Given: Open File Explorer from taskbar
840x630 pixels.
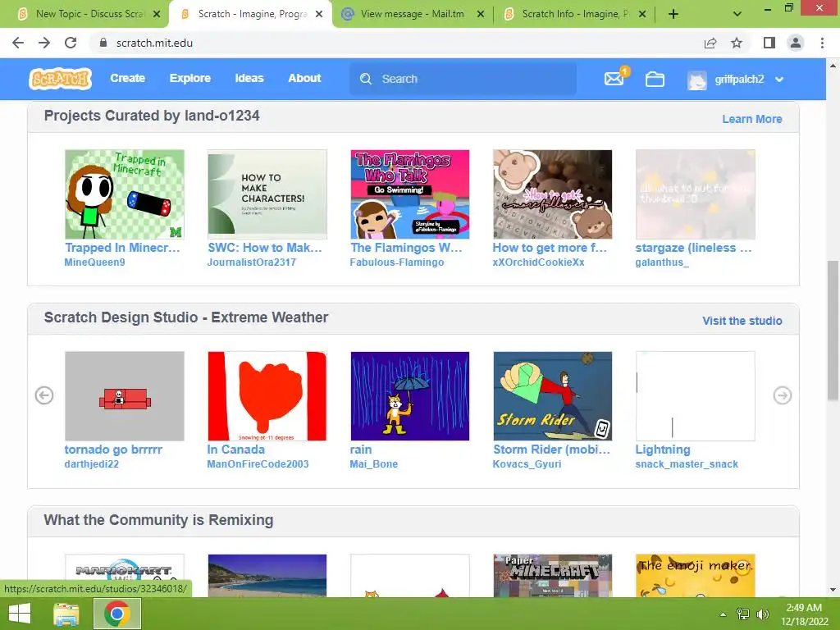Looking at the screenshot, I should 66,614.
